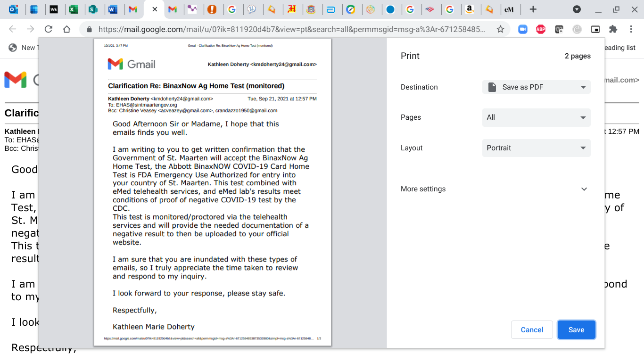Open the picture-in-picture media control

pyautogui.click(x=595, y=29)
